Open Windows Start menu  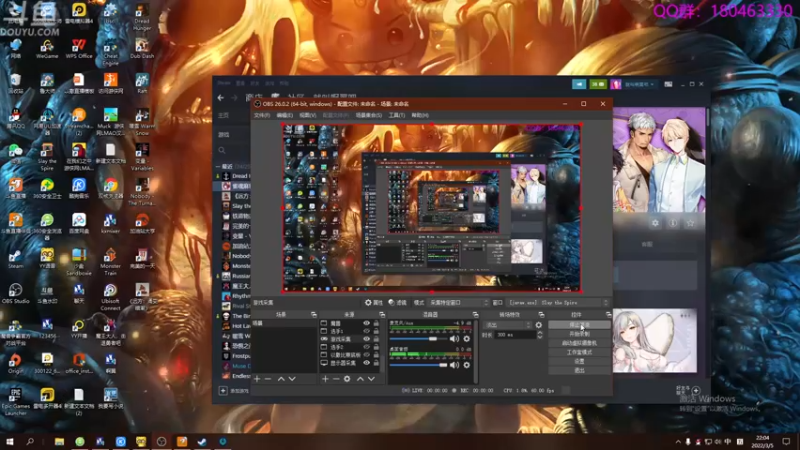pyautogui.click(x=9, y=441)
